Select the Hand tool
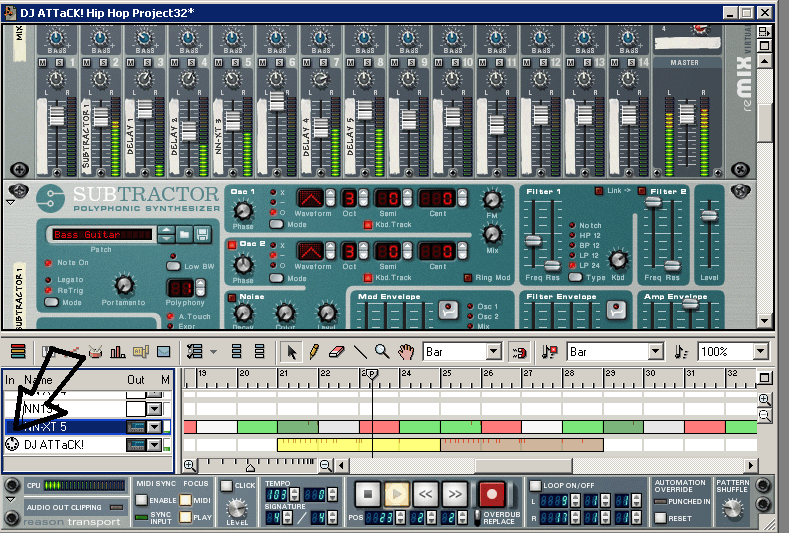789x533 pixels. tap(406, 351)
